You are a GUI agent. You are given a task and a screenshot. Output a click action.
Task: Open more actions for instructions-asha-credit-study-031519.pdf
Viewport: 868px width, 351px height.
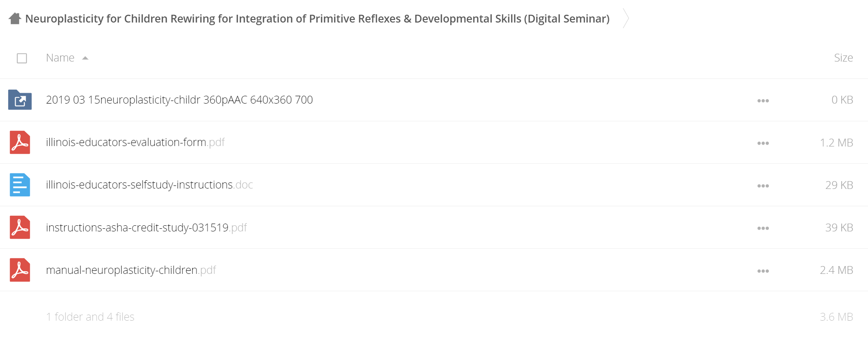tap(763, 228)
